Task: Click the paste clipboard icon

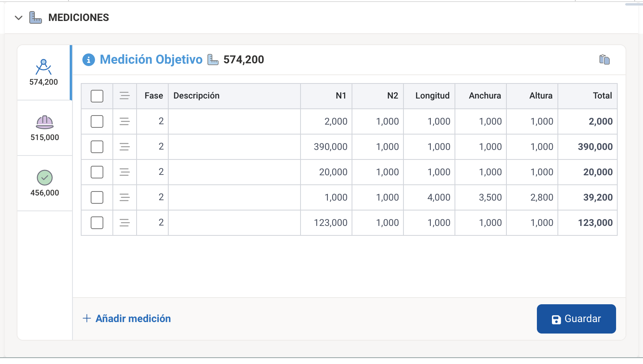Action: pyautogui.click(x=604, y=60)
